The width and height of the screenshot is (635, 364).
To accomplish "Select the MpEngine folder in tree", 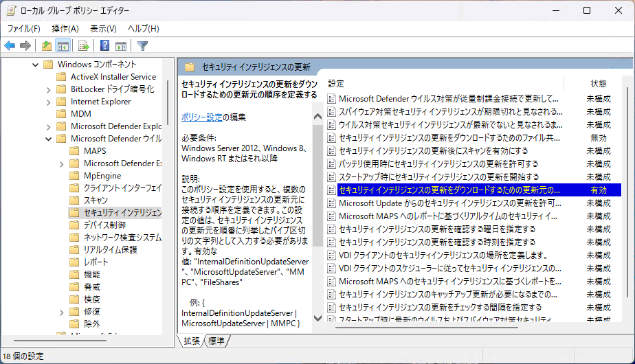I will [x=102, y=176].
